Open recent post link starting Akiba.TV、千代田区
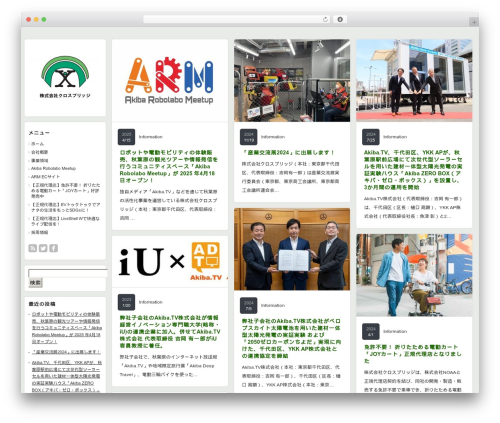 (67, 376)
